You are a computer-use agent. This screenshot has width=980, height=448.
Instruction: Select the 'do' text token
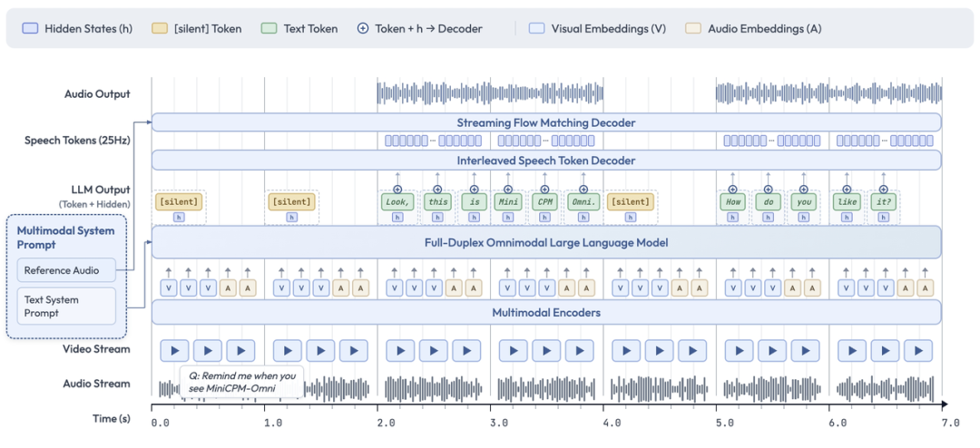pos(769,202)
